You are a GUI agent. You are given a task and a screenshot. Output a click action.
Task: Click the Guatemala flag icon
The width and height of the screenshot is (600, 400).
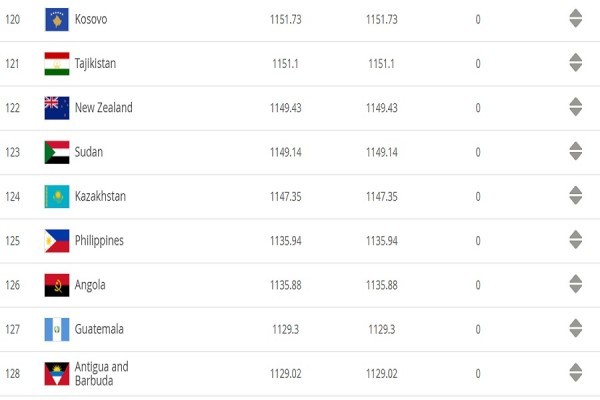click(57, 330)
